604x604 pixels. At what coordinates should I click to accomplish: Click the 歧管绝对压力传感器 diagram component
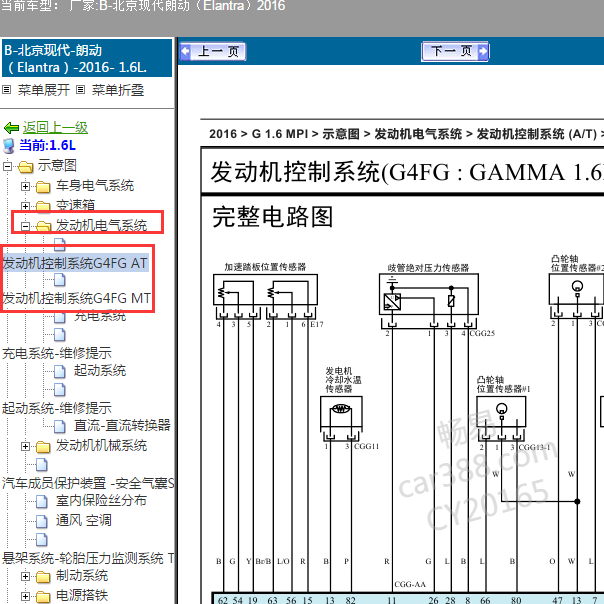429,294
